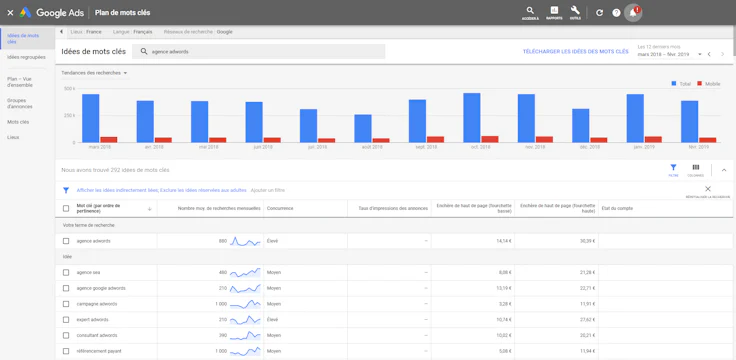
Task: Click Ajouter un filtre
Action: 268,191
